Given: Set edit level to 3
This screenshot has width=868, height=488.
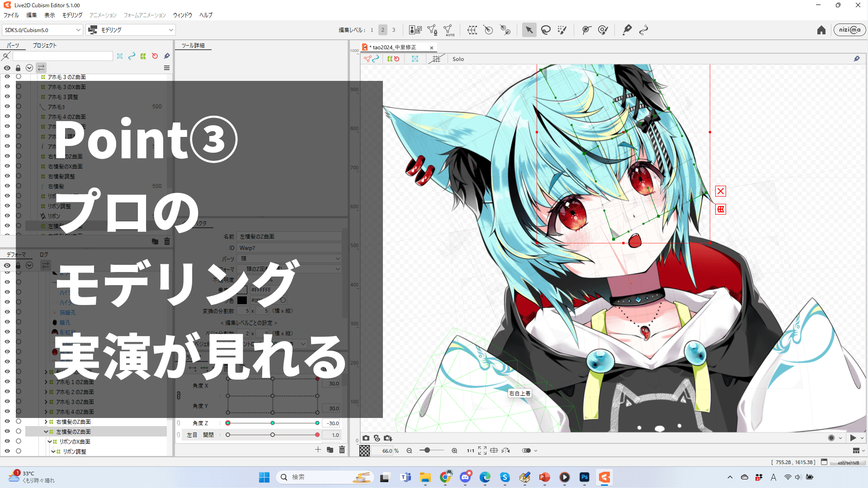Looking at the screenshot, I should click(394, 30).
